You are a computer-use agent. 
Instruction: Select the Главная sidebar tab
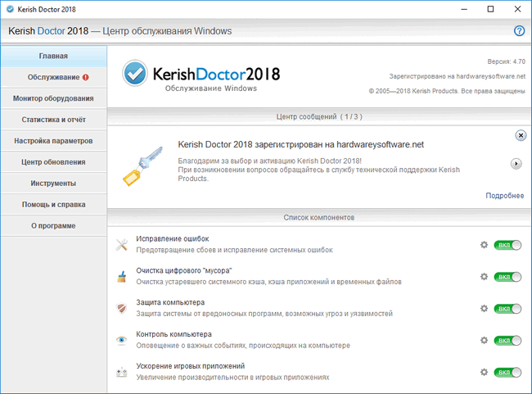pos(53,56)
